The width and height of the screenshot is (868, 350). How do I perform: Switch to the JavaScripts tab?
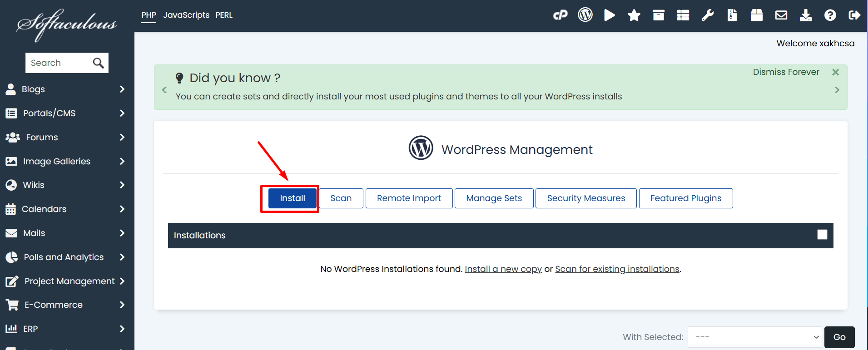coord(186,15)
